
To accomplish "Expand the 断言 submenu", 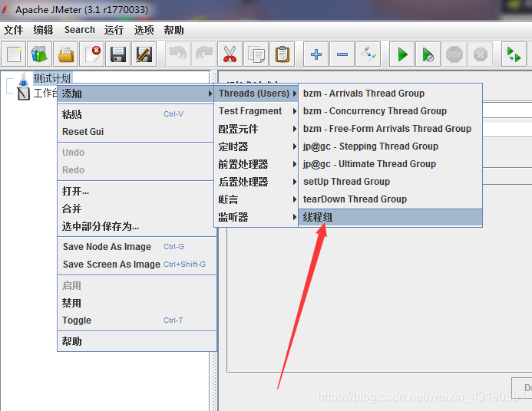I will (x=256, y=199).
